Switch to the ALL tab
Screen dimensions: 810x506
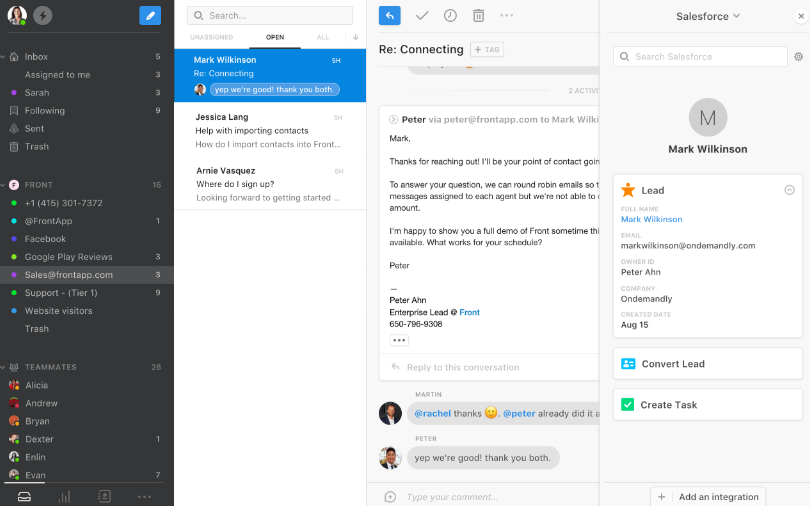(x=323, y=37)
